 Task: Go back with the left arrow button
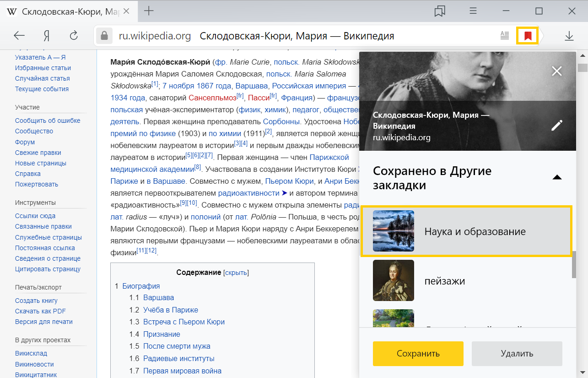19,36
